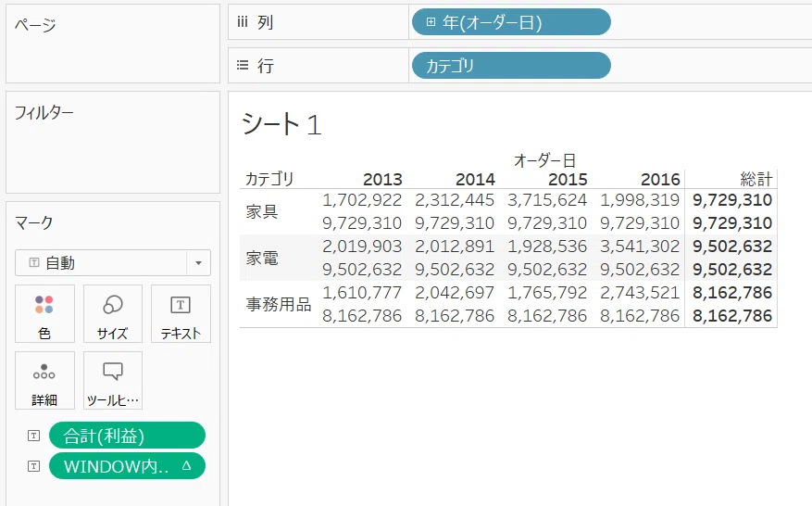Click the 2014 column header
Viewport: 812px width, 506px height.
coord(475,180)
